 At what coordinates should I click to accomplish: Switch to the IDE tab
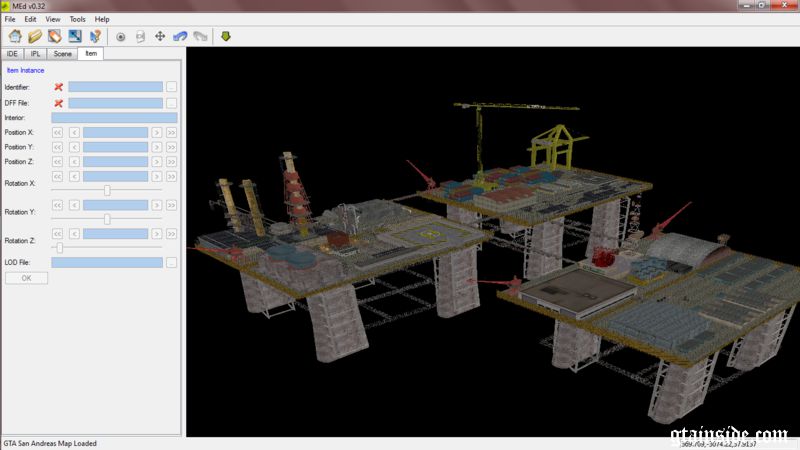click(x=12, y=54)
